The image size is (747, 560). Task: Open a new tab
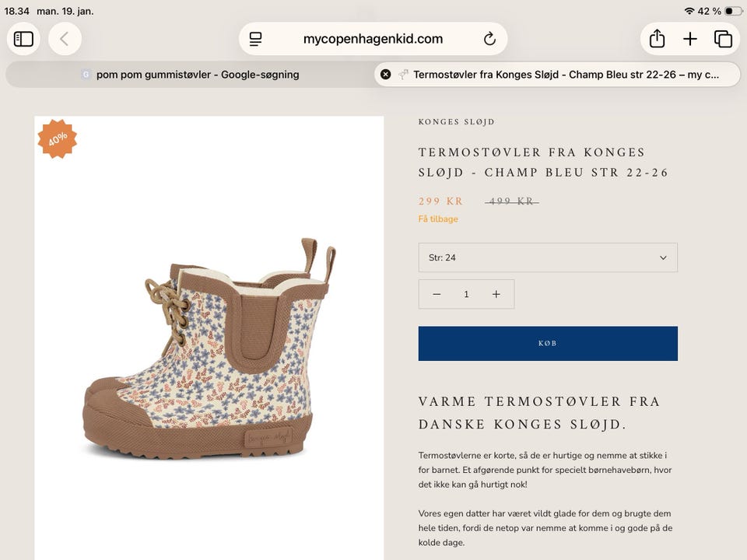(x=690, y=39)
